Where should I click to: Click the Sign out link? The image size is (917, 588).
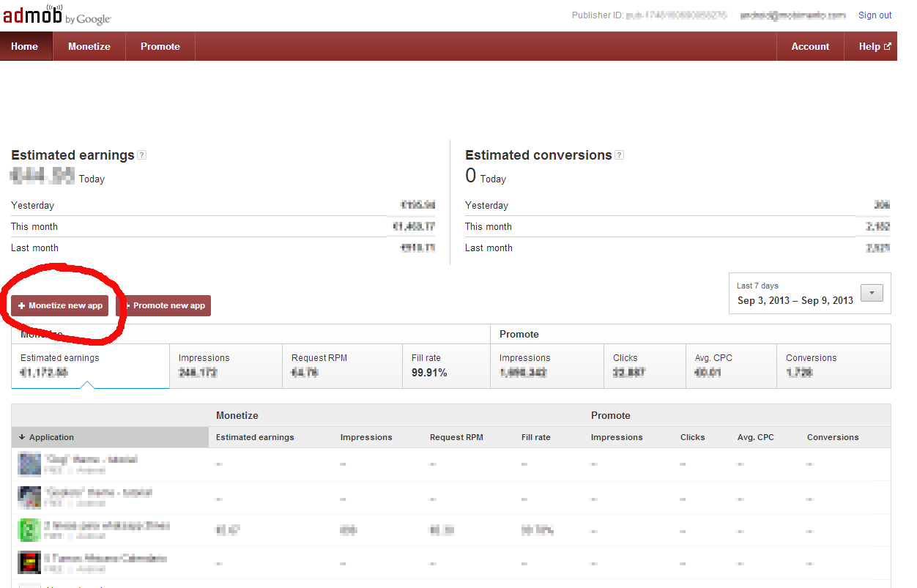pyautogui.click(x=875, y=15)
